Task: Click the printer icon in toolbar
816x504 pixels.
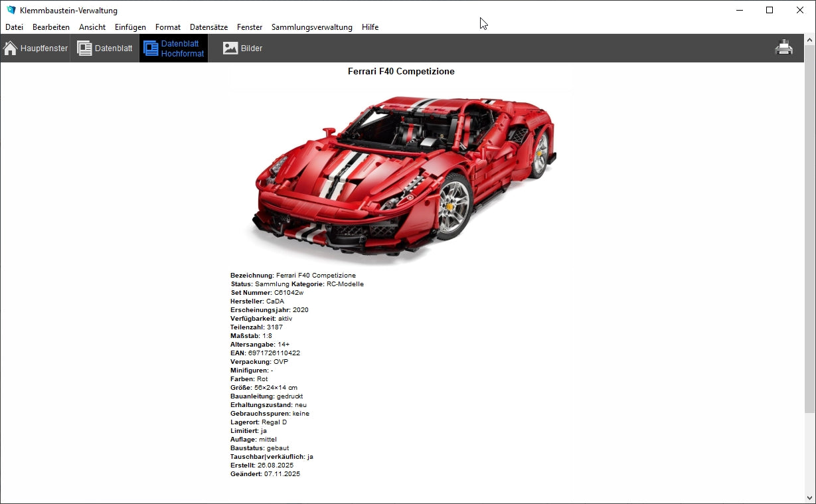Action: tap(784, 48)
